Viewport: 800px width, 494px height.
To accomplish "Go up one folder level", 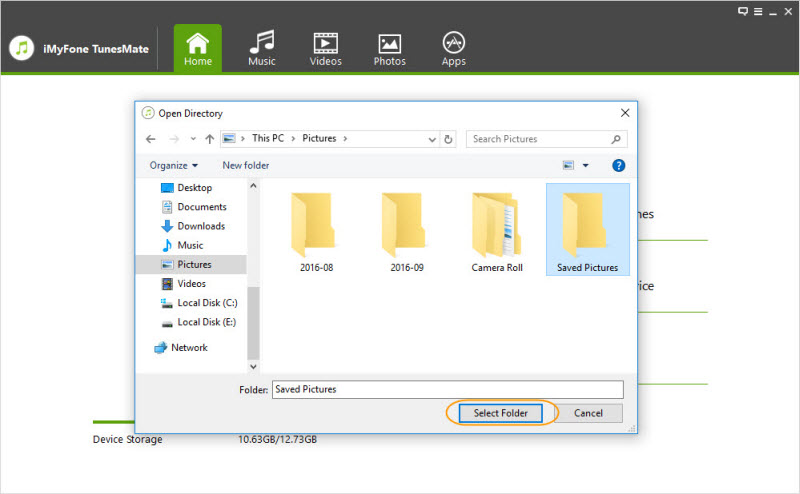I will pos(209,139).
